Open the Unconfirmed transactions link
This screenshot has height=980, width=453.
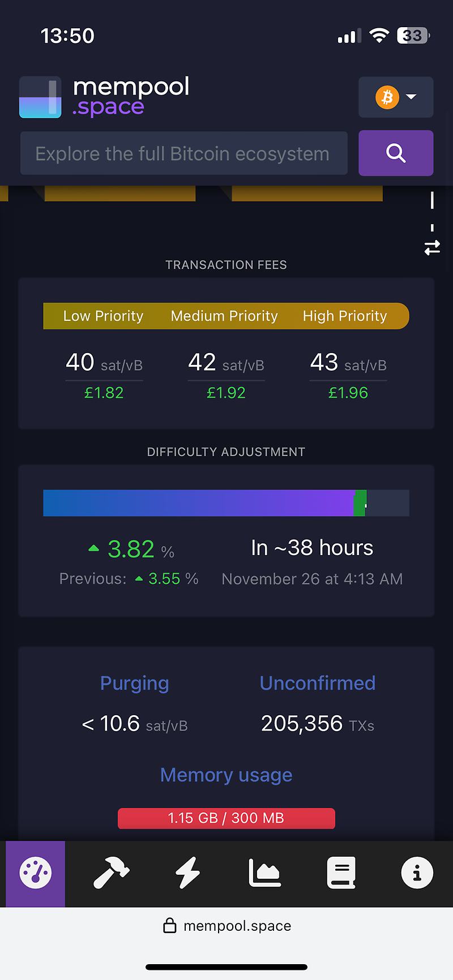point(317,683)
